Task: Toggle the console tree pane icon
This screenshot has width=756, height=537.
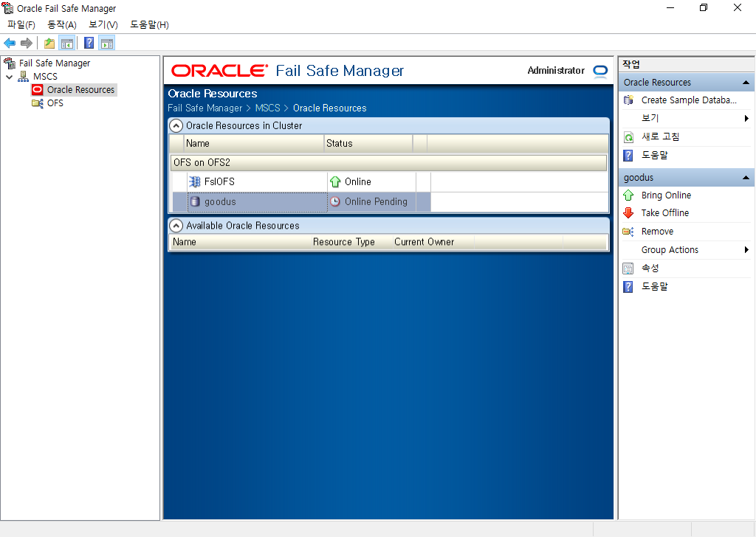Action: click(67, 44)
